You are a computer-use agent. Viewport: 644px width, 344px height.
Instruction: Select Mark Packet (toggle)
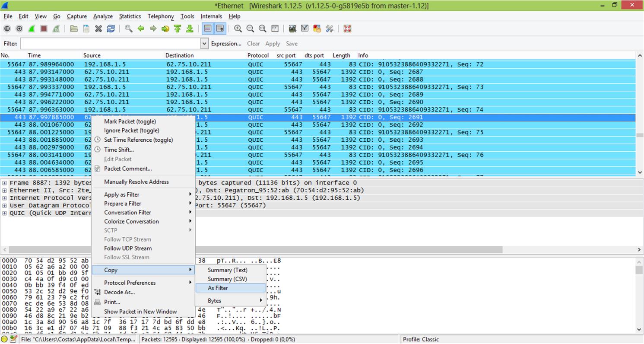(143, 121)
